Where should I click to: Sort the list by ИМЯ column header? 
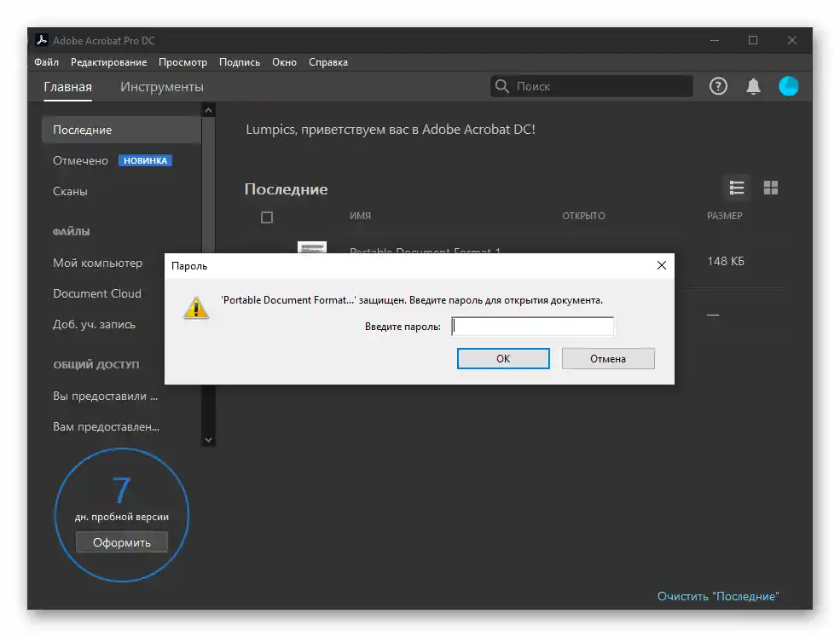coord(360,216)
